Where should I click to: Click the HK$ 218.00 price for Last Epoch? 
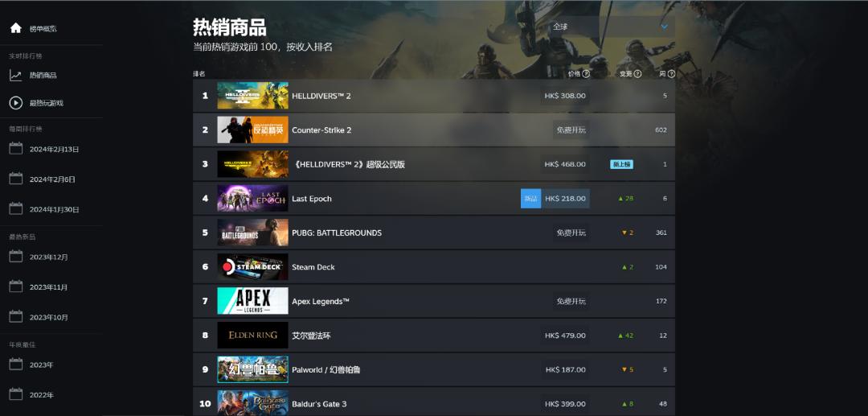coord(565,199)
